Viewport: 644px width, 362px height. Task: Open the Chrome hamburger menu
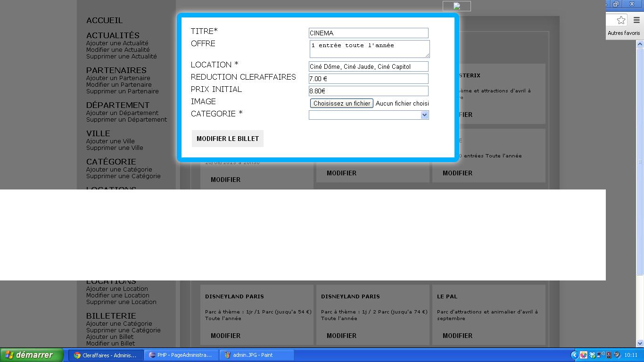636,20
